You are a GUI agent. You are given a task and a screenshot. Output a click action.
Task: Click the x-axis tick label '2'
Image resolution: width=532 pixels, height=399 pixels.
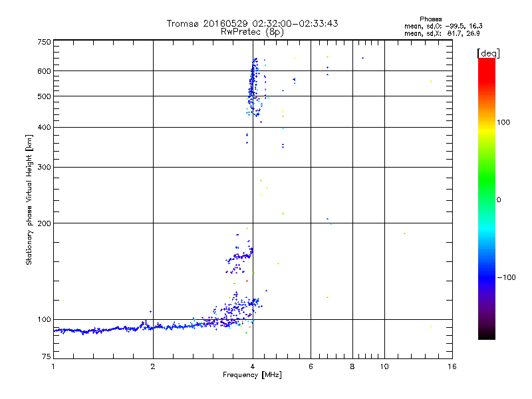coord(153,366)
